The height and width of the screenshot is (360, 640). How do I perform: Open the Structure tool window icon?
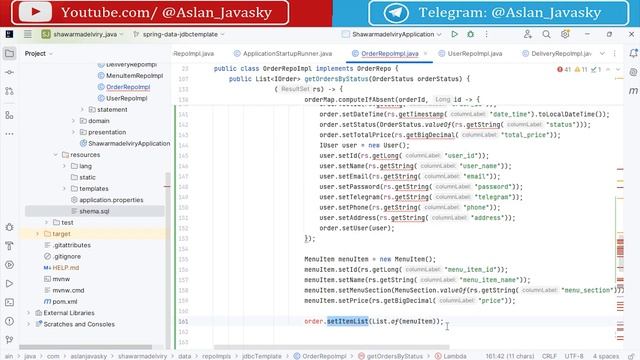point(9,116)
